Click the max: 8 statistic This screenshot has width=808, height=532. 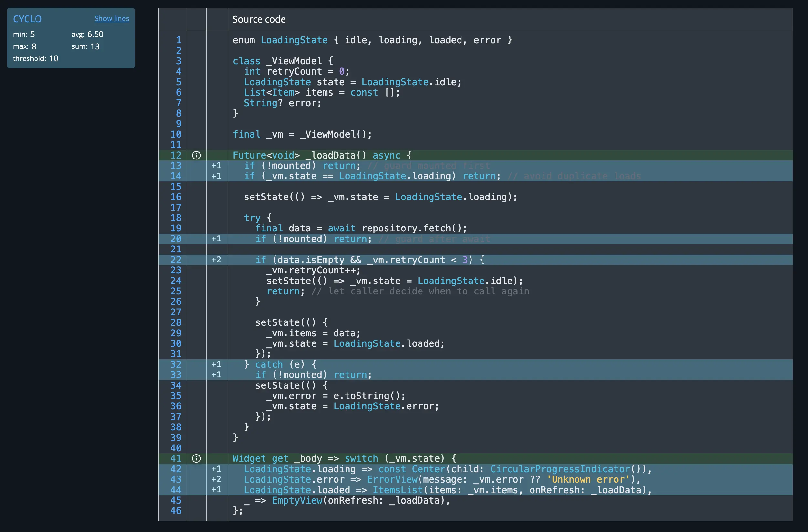[x=25, y=46]
